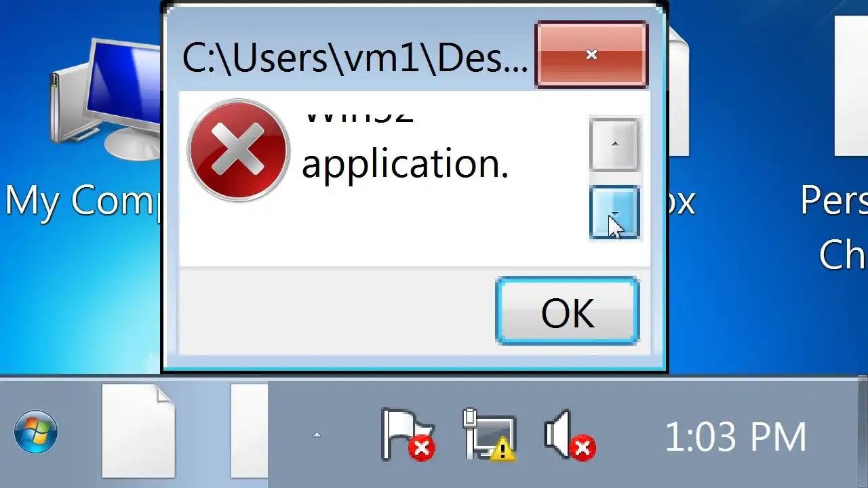Select the My Computer icon label text
Viewport: 868px width, 488px height.
pyautogui.click(x=81, y=202)
